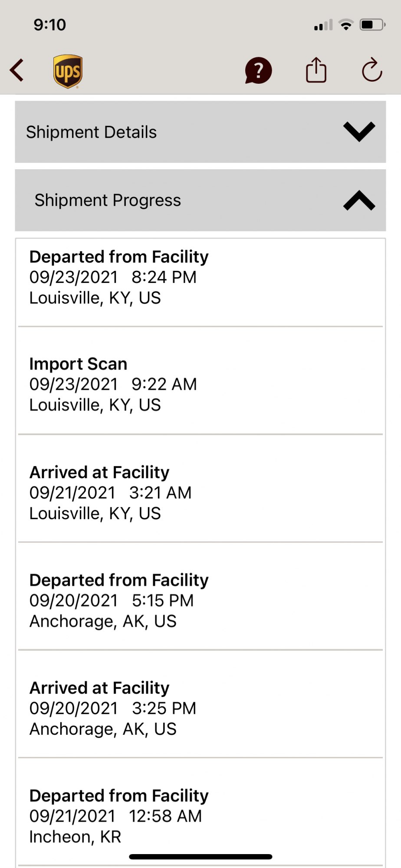The image size is (401, 868).
Task: Expand Shipment Details with down chevron
Action: pos(359,132)
